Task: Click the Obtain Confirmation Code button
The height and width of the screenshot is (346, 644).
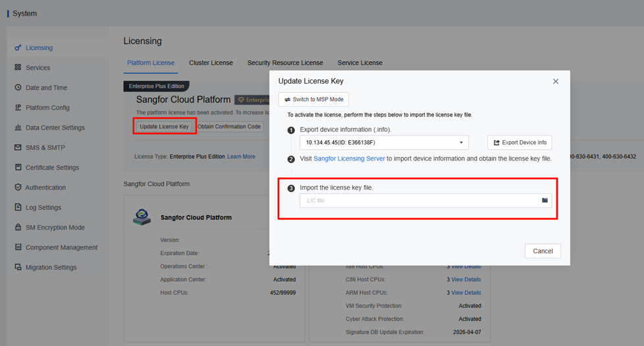Action: tap(229, 126)
